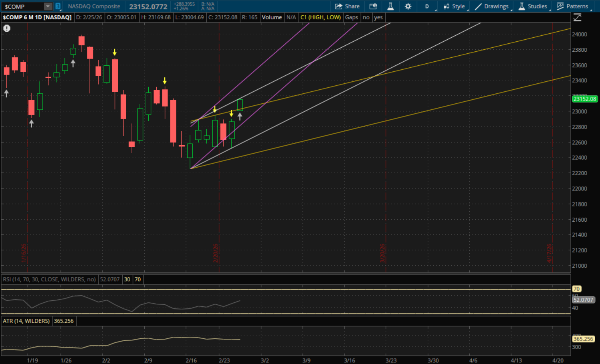
Task: Open the calendar alert icon next to Share
Action: [x=373, y=6]
